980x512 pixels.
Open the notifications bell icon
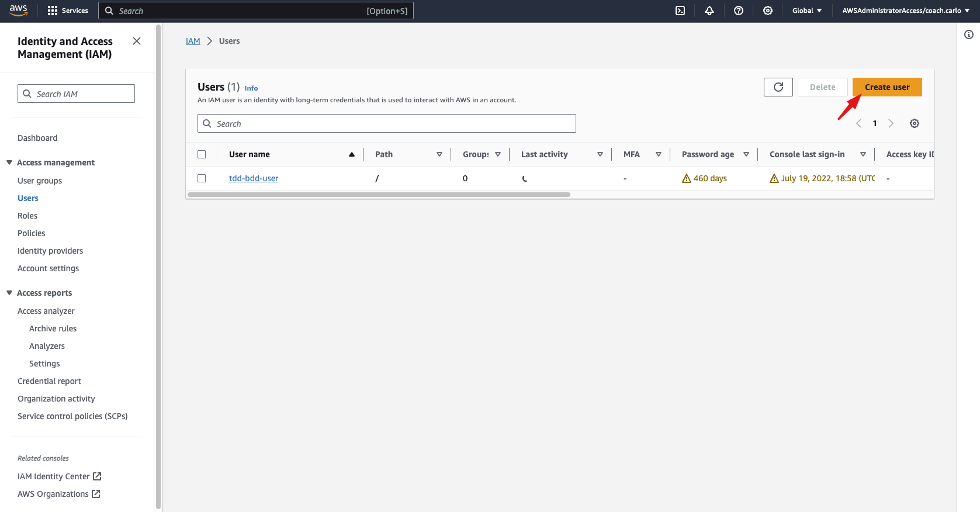(x=709, y=11)
